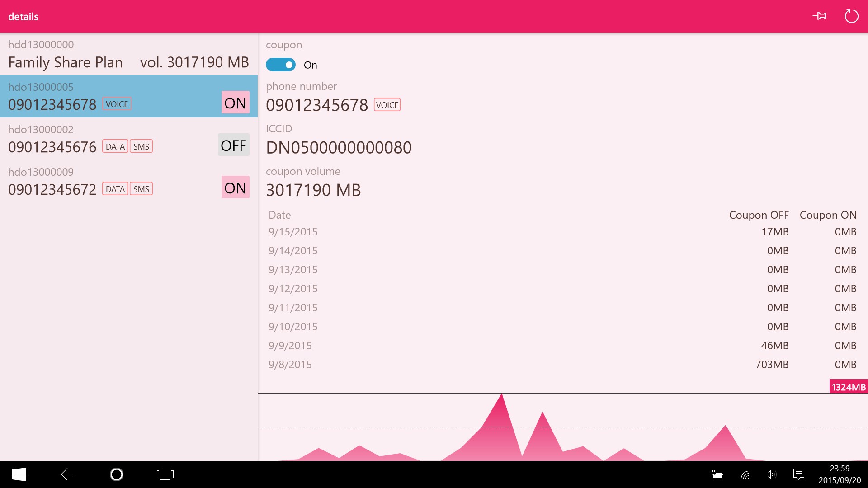
Task: Click the refresh icon in header
Action: pyautogui.click(x=851, y=16)
